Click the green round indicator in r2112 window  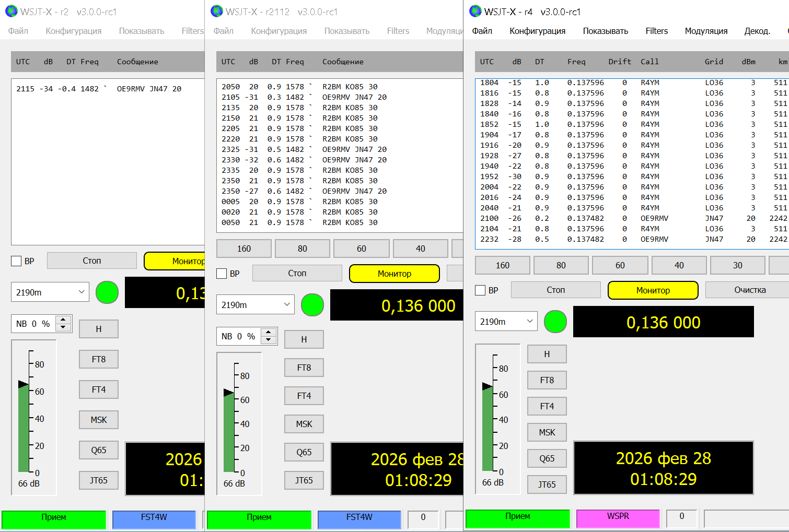pyautogui.click(x=312, y=305)
